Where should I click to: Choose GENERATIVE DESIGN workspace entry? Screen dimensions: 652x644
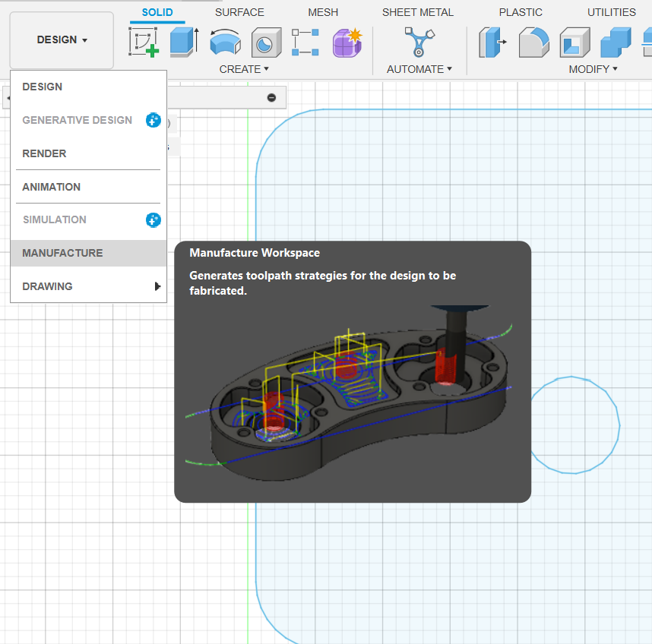(89, 120)
